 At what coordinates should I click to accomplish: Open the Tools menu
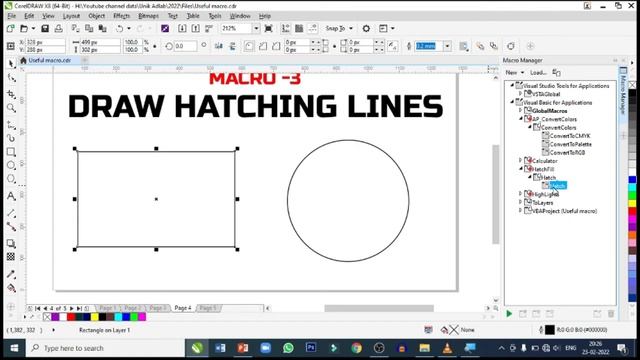tap(215, 16)
